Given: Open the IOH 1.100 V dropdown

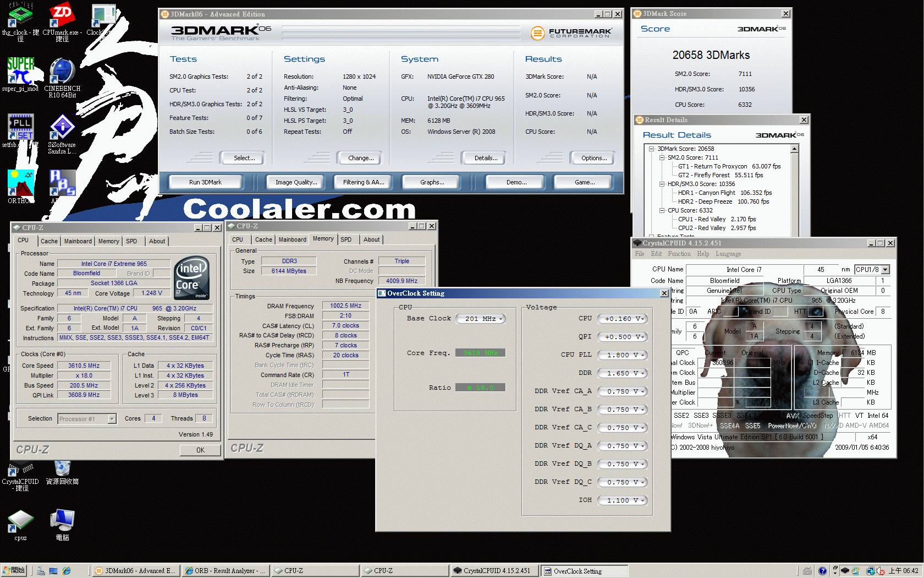Looking at the screenshot, I should point(622,500).
